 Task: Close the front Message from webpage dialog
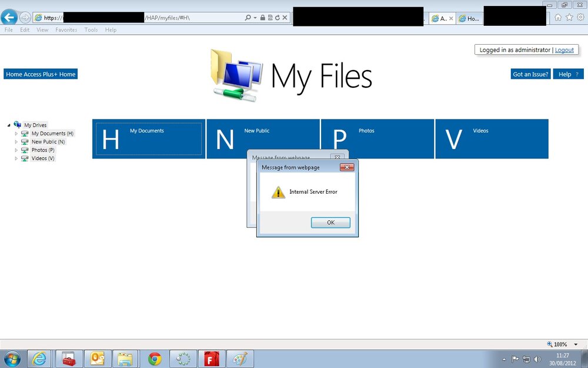[x=347, y=167]
